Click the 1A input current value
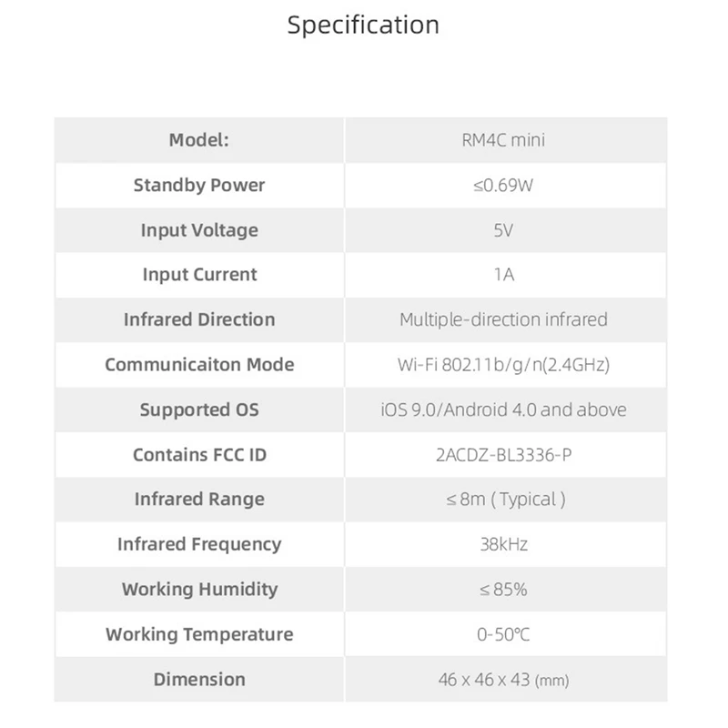This screenshot has height=728, width=728. pyautogui.click(x=503, y=275)
